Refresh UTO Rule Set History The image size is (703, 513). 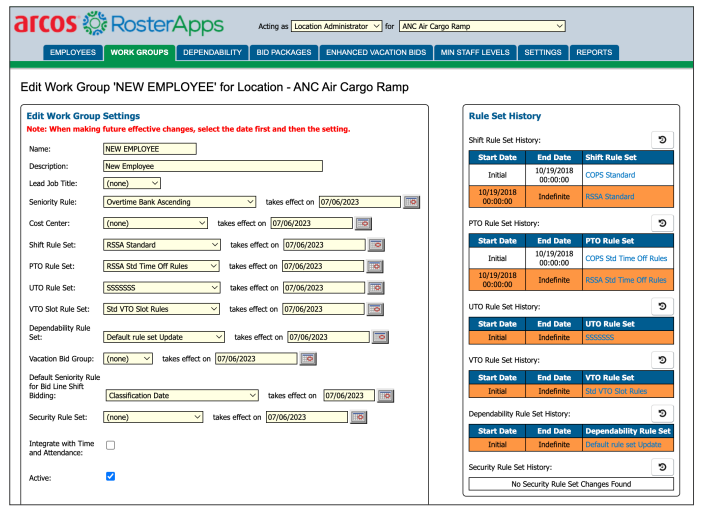[x=662, y=306]
